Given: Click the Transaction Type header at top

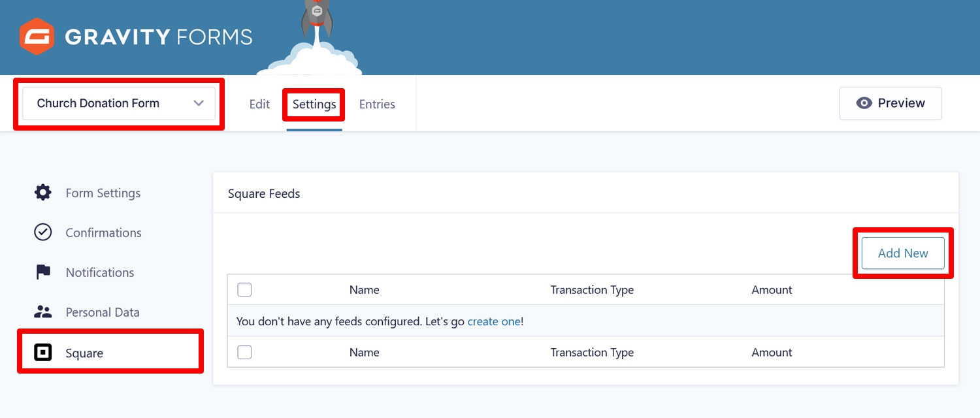Looking at the screenshot, I should 592,290.
